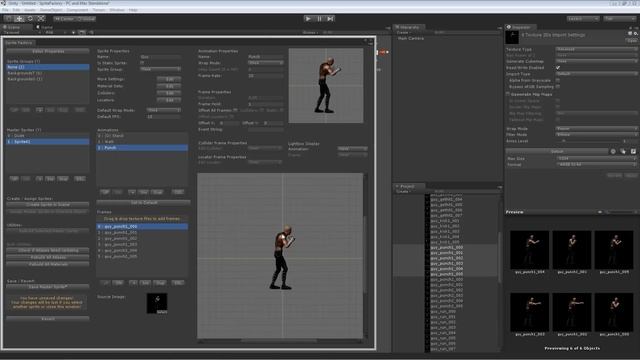The width and height of the screenshot is (640, 360).
Task: Open the Generate Cubemap dropdown
Action: [x=596, y=61]
